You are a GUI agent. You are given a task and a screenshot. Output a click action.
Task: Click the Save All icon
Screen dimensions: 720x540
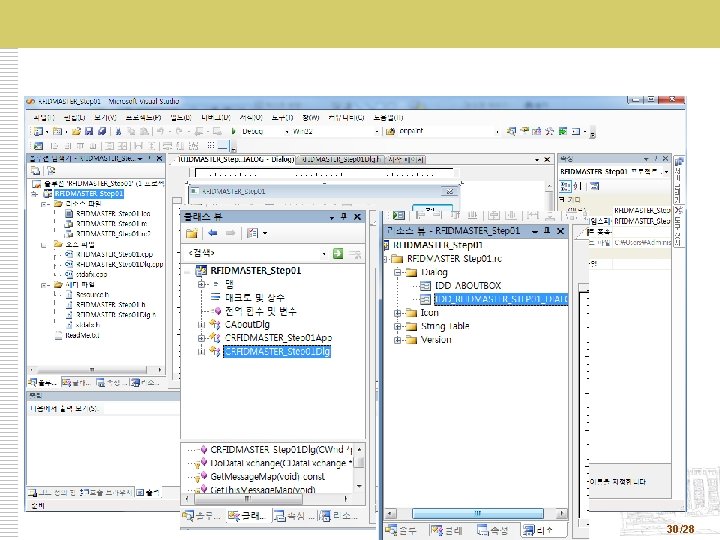[x=102, y=131]
